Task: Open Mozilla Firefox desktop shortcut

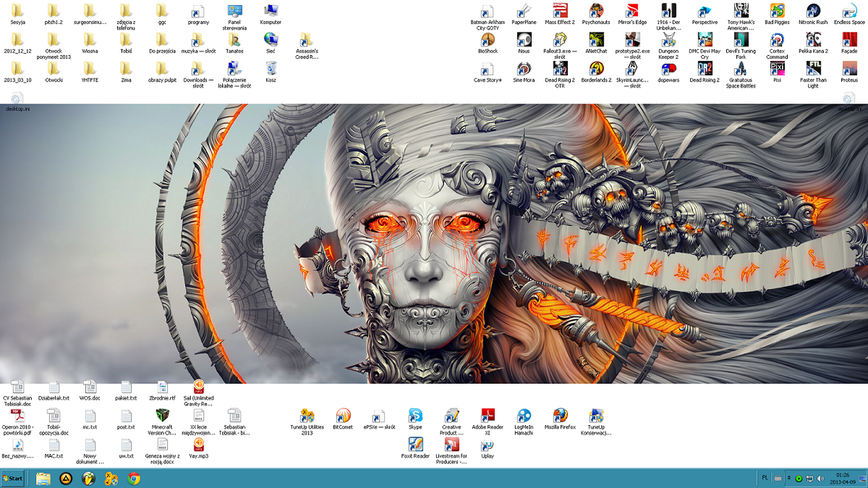Action: [x=560, y=416]
